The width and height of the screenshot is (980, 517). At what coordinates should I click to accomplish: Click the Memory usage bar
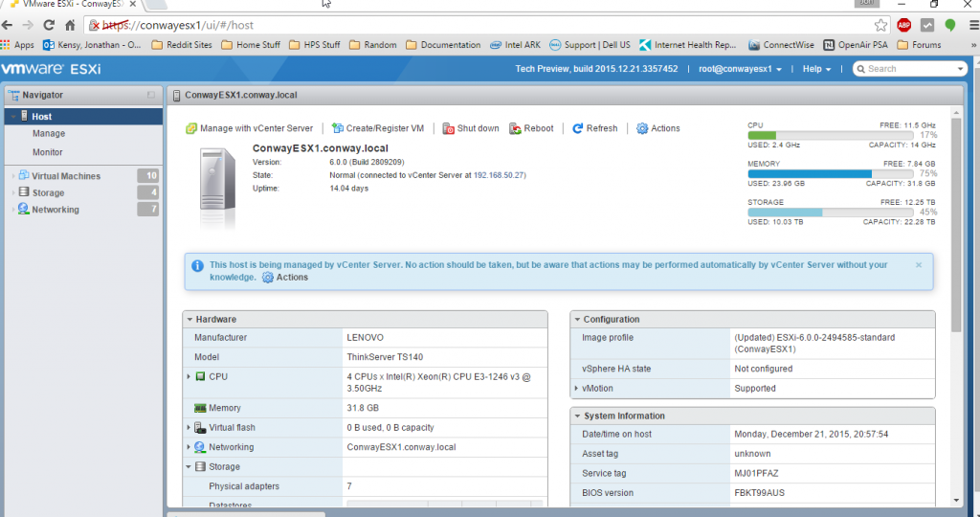click(x=830, y=174)
